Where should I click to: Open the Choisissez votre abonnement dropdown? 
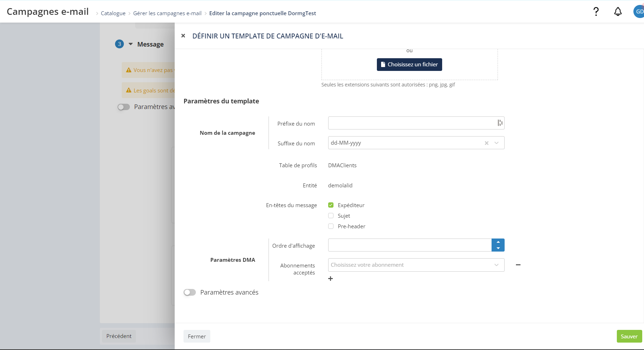416,265
